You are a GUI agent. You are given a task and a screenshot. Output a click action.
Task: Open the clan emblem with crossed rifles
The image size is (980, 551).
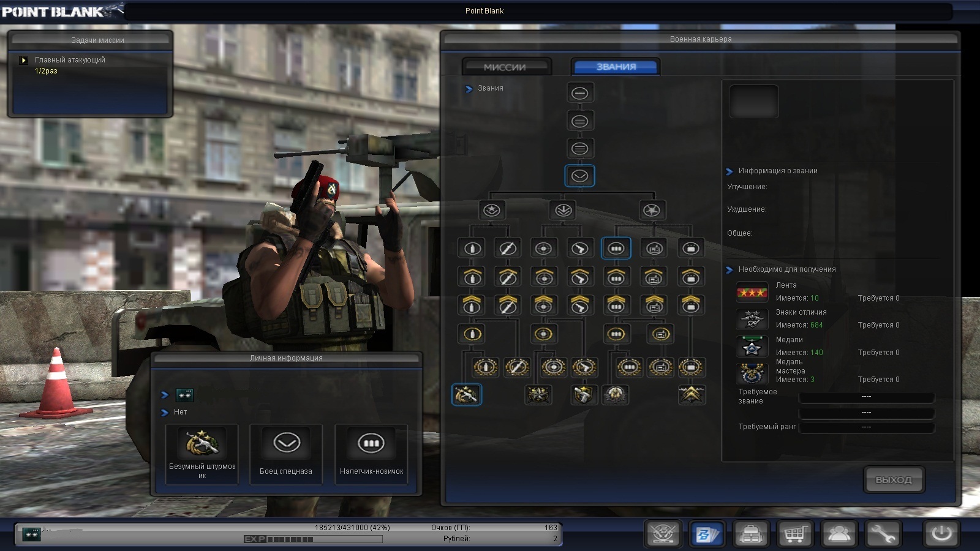[663, 534]
